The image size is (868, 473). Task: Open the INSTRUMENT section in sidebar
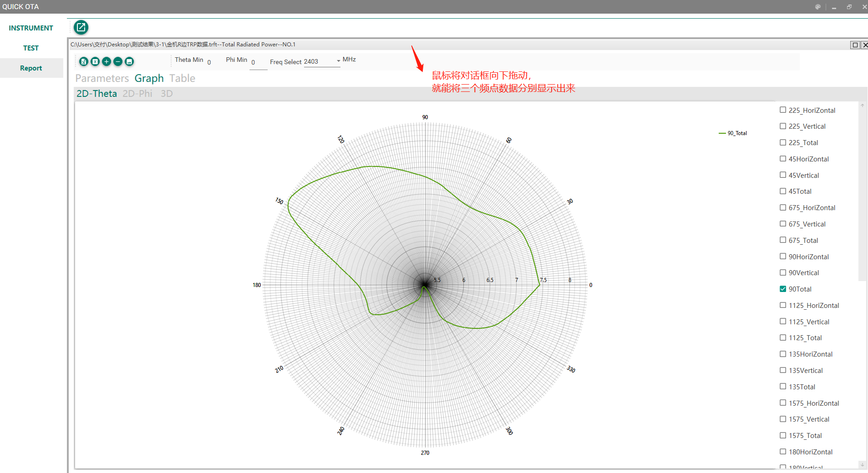click(x=31, y=28)
